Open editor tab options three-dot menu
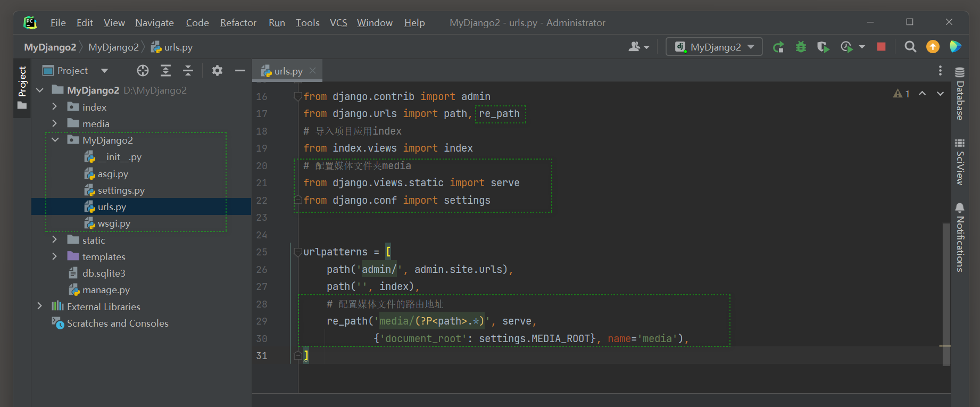980x407 pixels. point(940,71)
